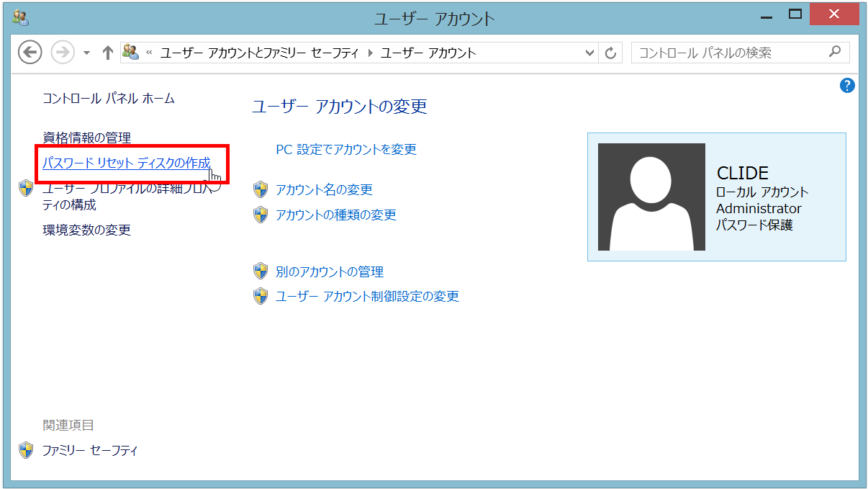Screen dimensions: 868x489
Task: Expand the double-chevron breadcrumb overflow
Action: pos(150,53)
